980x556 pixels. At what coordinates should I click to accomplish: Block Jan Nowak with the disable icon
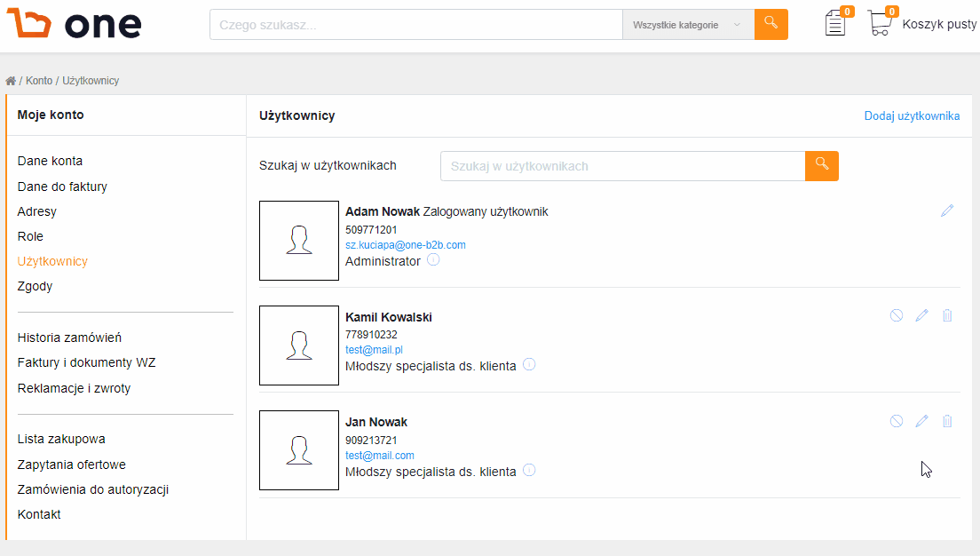click(897, 421)
